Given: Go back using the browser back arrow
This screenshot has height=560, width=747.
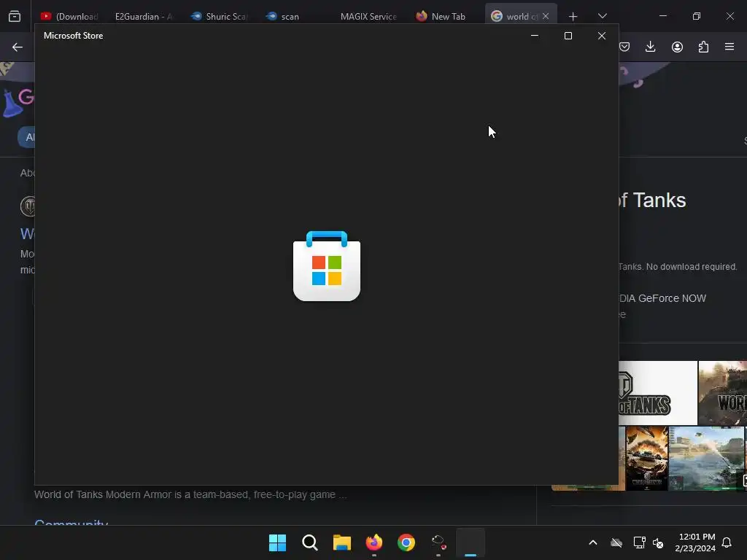Looking at the screenshot, I should [18, 47].
